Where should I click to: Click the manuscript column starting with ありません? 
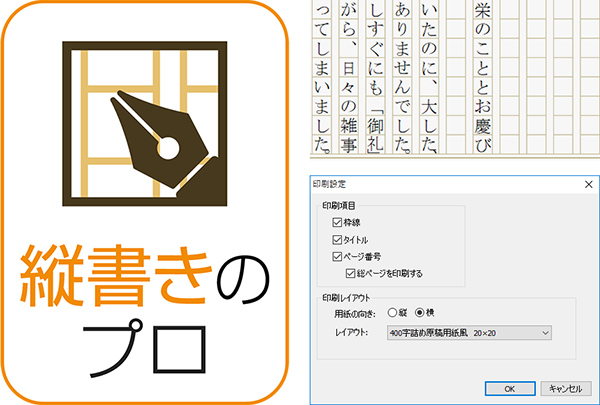pos(402,77)
